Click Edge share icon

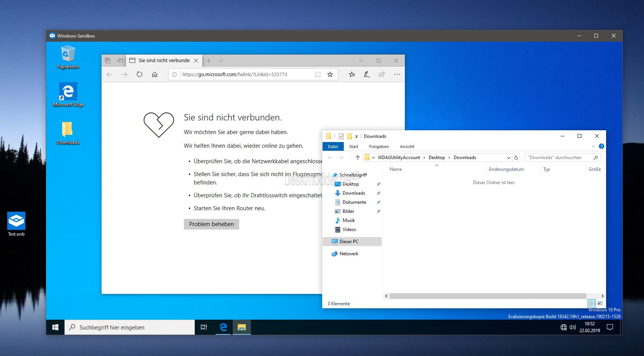(x=382, y=74)
